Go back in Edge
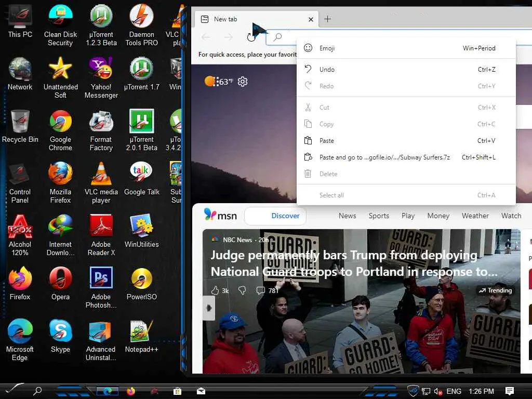The image size is (532, 399). click(206, 37)
